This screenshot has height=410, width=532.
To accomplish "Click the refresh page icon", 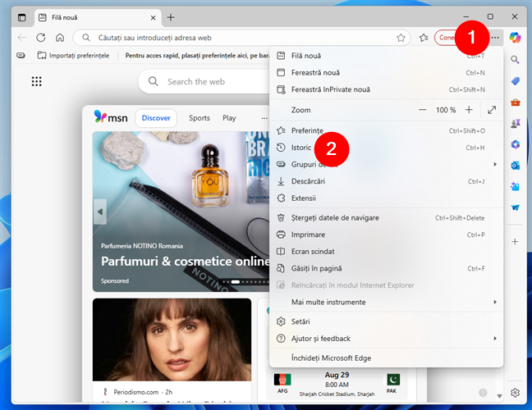I will point(40,37).
